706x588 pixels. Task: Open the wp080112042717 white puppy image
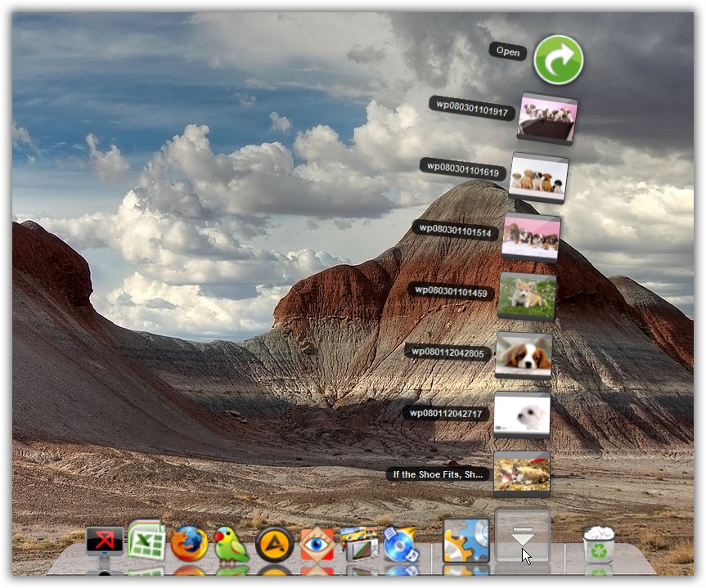522,415
